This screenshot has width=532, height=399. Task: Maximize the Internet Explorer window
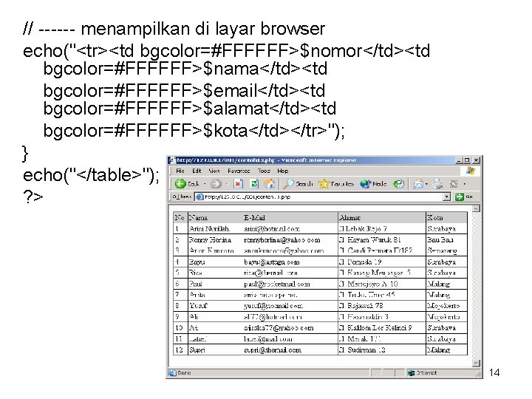[x=467, y=160]
